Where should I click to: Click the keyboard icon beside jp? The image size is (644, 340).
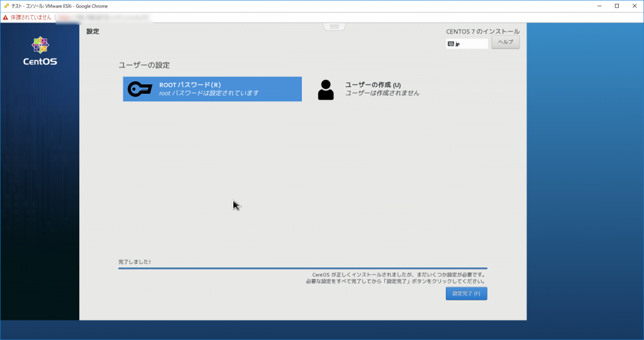(x=450, y=43)
